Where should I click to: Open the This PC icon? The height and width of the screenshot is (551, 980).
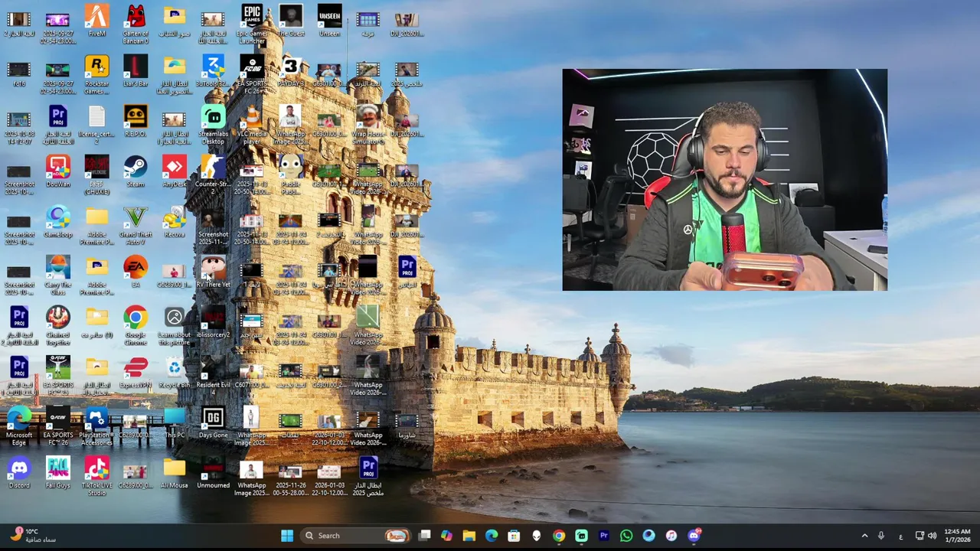coord(175,422)
